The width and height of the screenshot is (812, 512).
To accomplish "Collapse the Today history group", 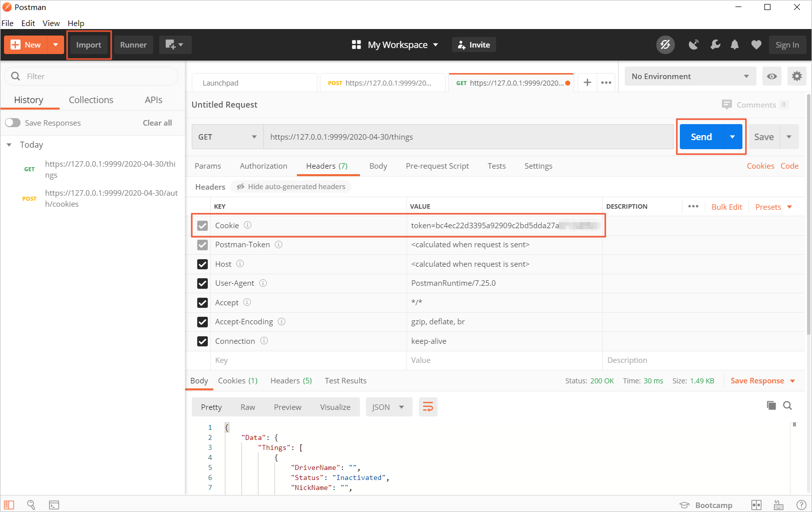I will click(x=9, y=145).
